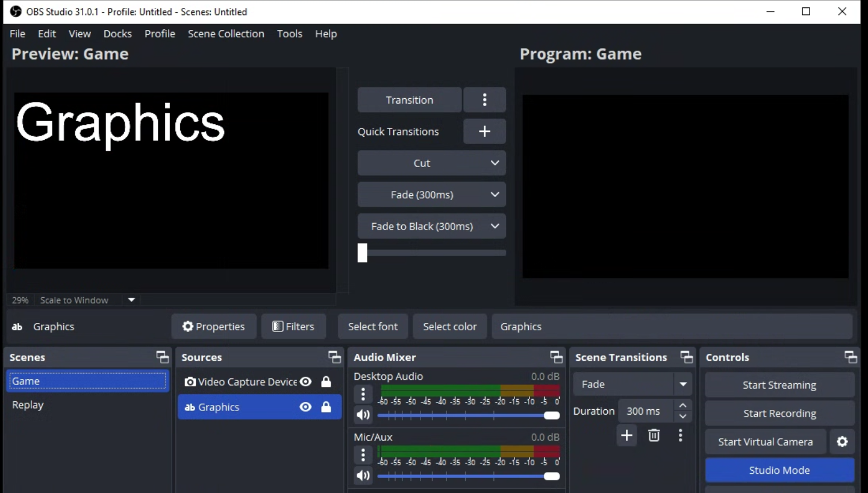Click Start Virtual Camera

pos(765,442)
